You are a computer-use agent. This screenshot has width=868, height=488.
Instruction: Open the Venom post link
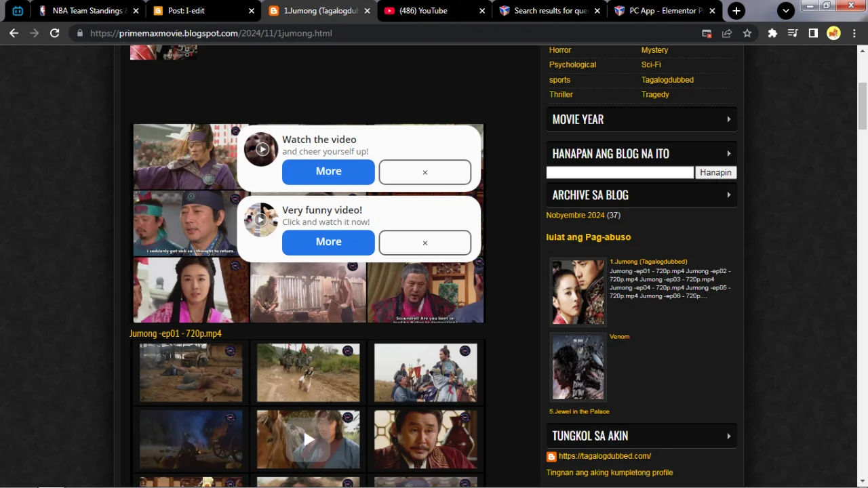(x=619, y=337)
